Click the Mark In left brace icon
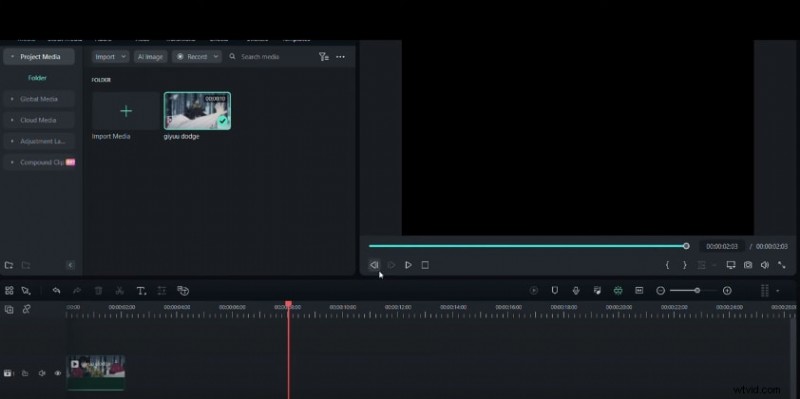The height and width of the screenshot is (399, 800). 667,265
